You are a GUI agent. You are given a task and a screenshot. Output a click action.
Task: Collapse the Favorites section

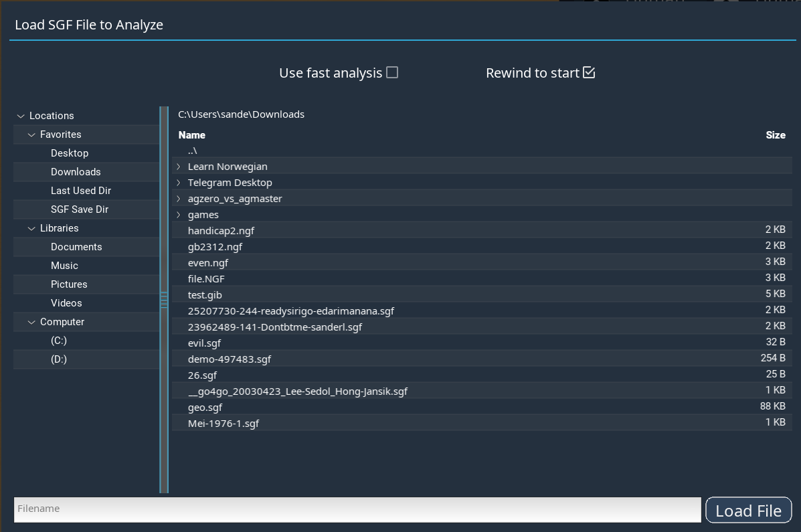pyautogui.click(x=31, y=134)
